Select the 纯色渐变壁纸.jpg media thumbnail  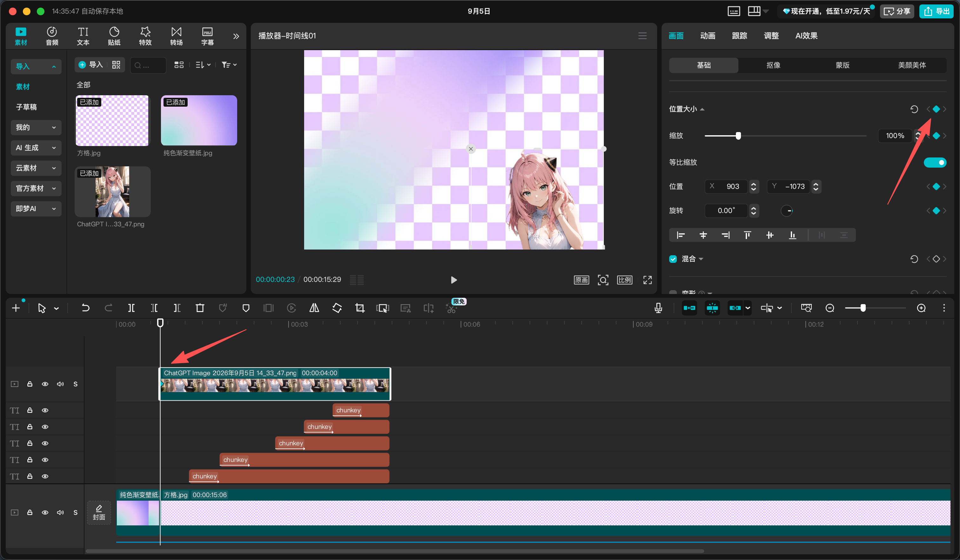pos(199,120)
